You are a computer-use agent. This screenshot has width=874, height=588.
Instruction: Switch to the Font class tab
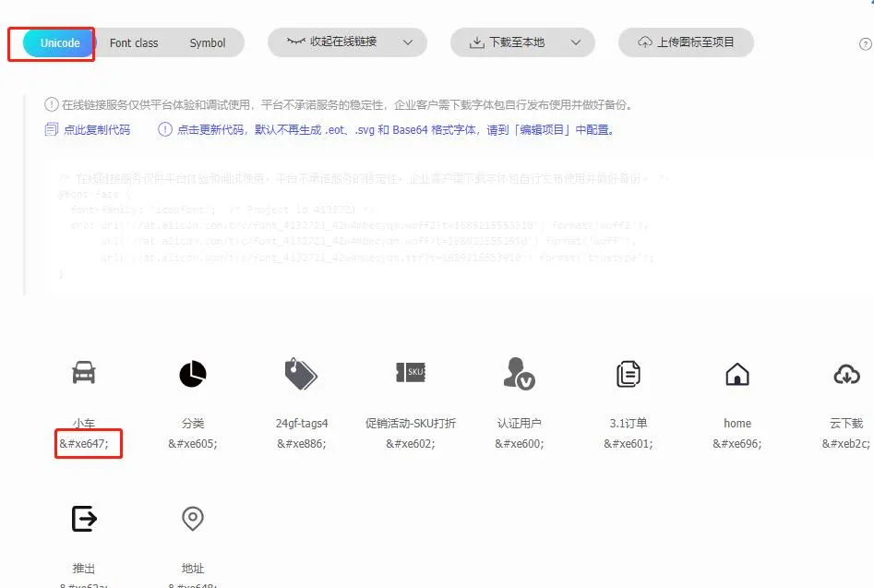click(x=134, y=43)
